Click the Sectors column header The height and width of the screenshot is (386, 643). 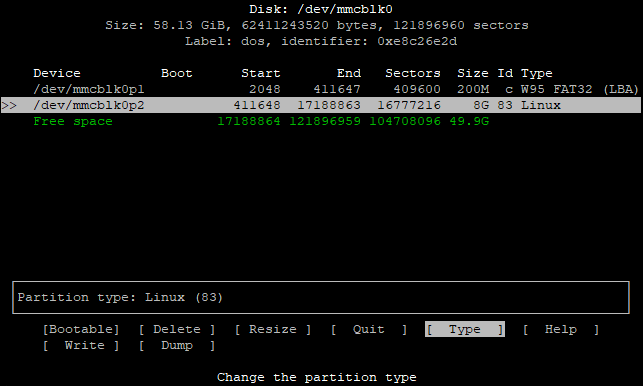tap(413, 73)
